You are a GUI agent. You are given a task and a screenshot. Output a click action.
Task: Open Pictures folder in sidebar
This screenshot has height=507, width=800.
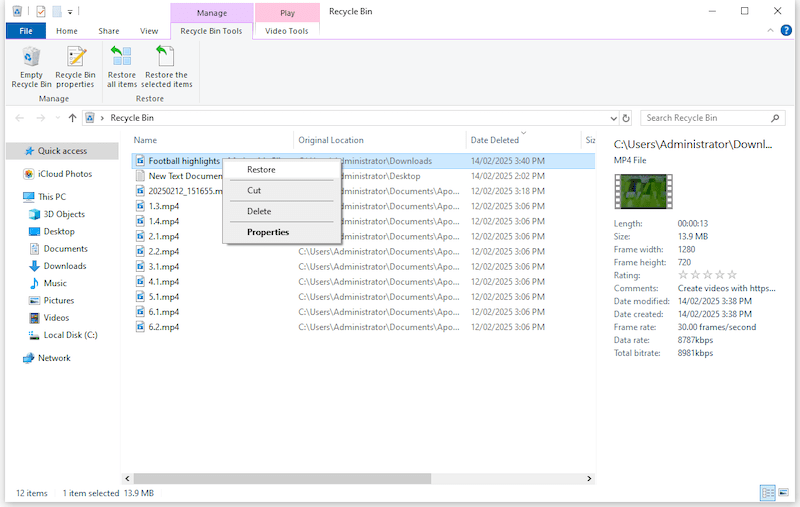point(59,301)
